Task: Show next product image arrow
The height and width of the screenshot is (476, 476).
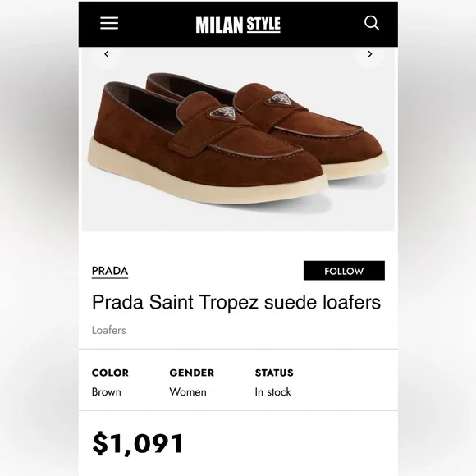Action: click(x=370, y=54)
